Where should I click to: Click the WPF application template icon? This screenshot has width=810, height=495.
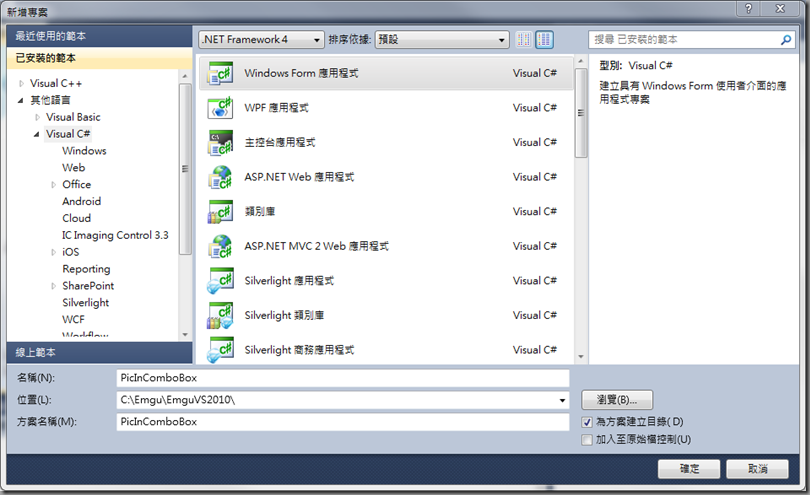point(221,108)
